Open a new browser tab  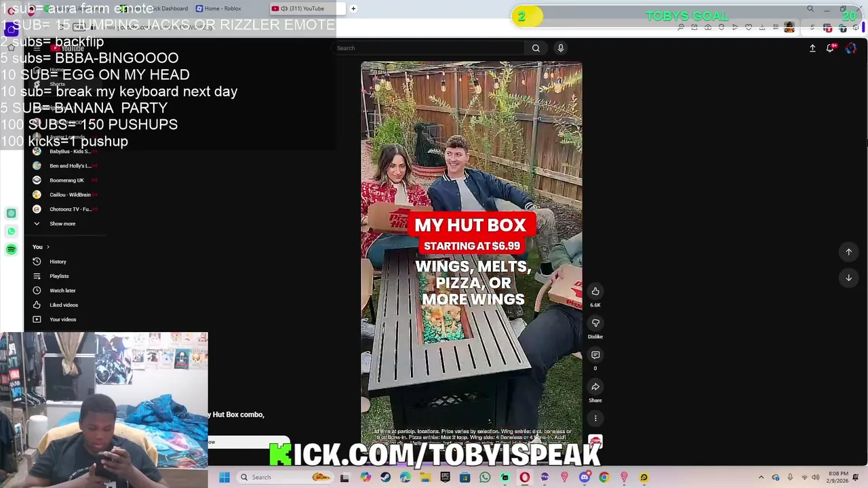click(x=353, y=8)
